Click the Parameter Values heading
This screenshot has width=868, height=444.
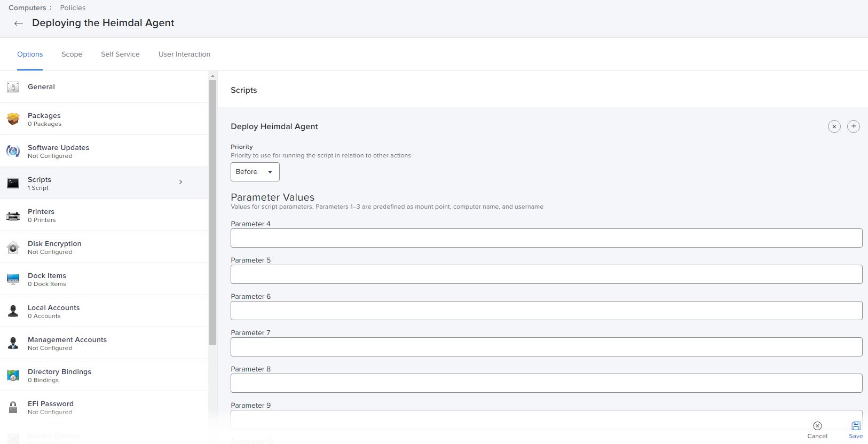[272, 197]
